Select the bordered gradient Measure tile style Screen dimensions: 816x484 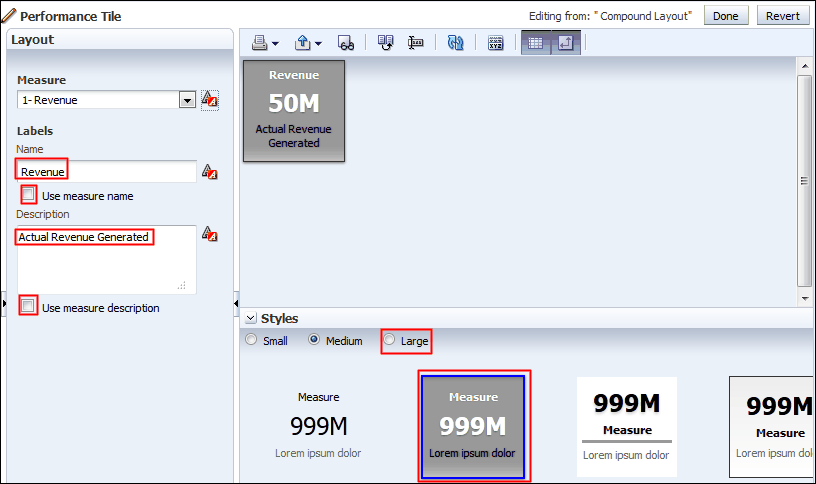tap(771, 427)
